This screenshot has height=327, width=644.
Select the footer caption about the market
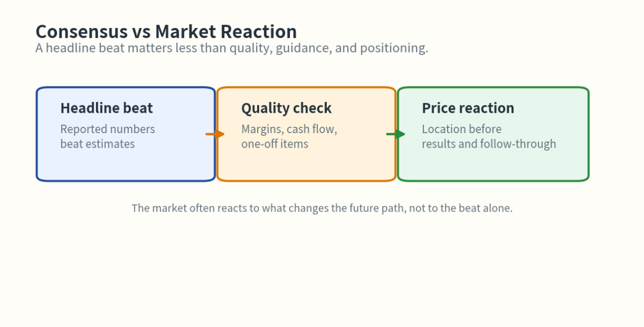tap(322, 208)
